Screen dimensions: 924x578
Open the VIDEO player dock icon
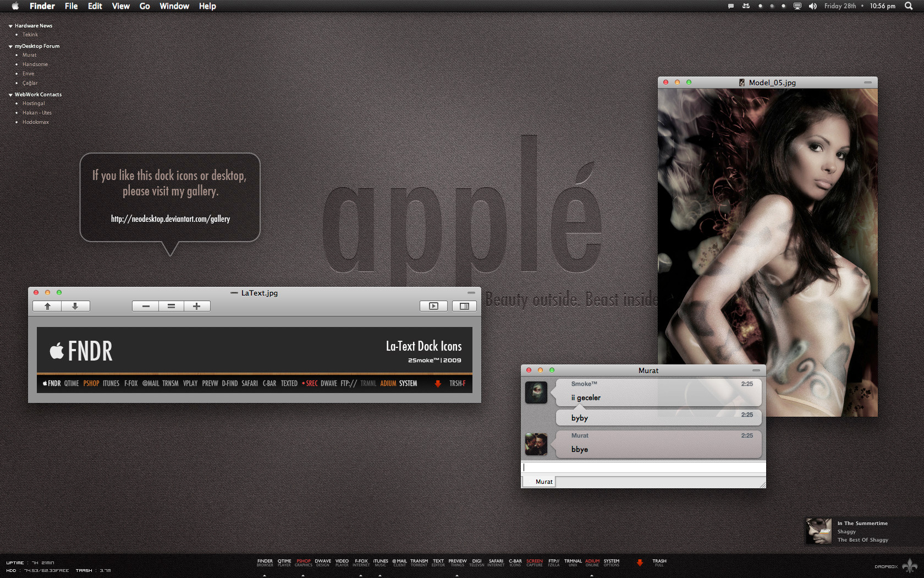[342, 563]
